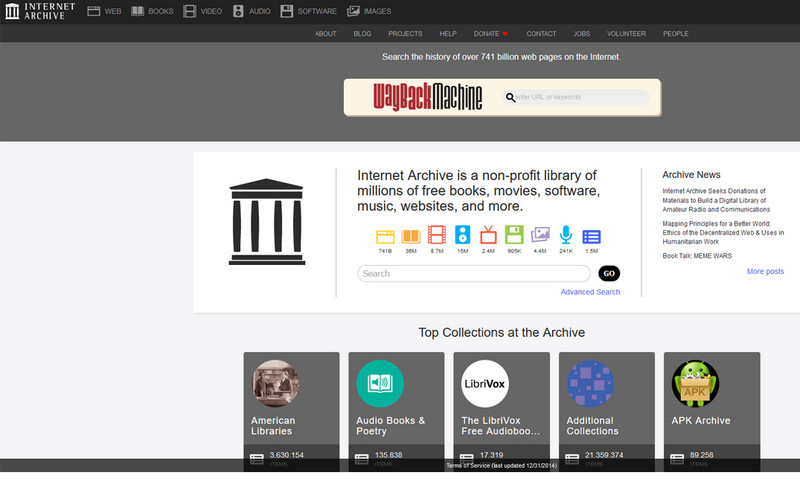Screen dimensions: 800x484
Task: Open the Software floppy icon in navbar
Action: click(x=287, y=11)
